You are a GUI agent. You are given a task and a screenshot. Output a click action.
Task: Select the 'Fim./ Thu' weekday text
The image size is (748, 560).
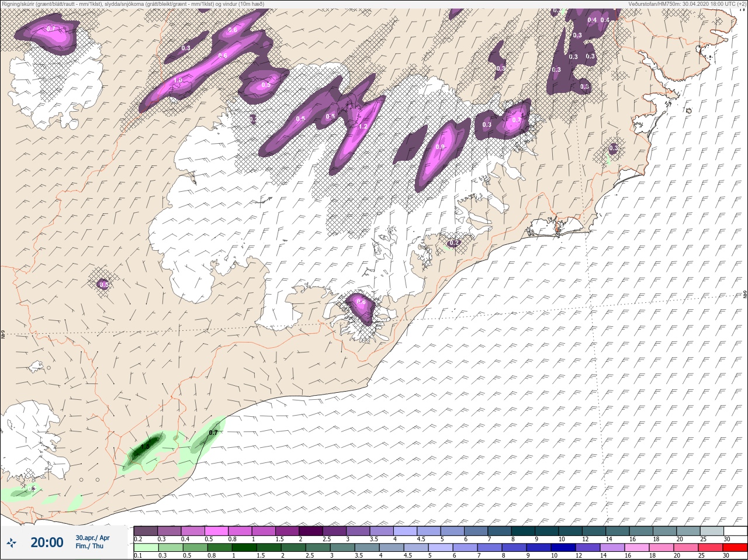89,546
